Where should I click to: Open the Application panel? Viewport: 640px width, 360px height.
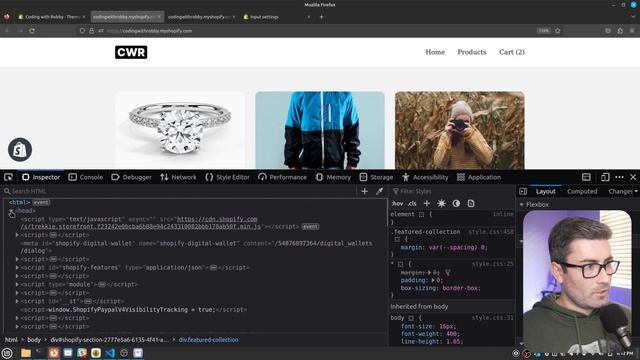pos(479,177)
